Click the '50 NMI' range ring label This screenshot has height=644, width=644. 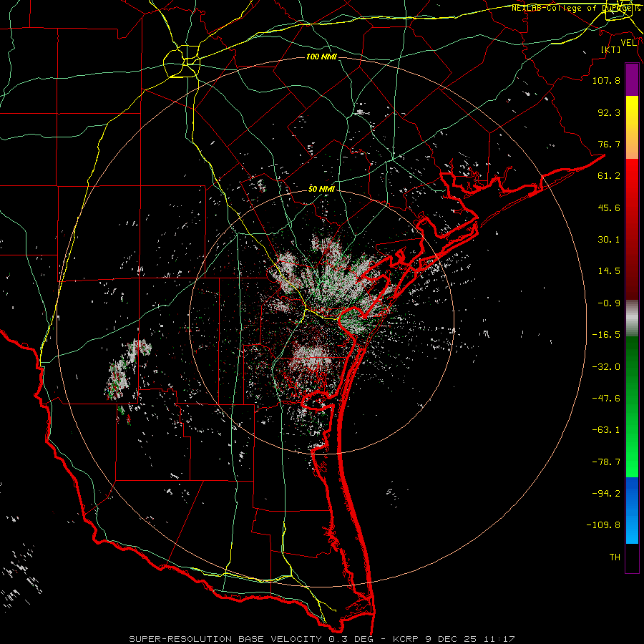[x=321, y=189]
